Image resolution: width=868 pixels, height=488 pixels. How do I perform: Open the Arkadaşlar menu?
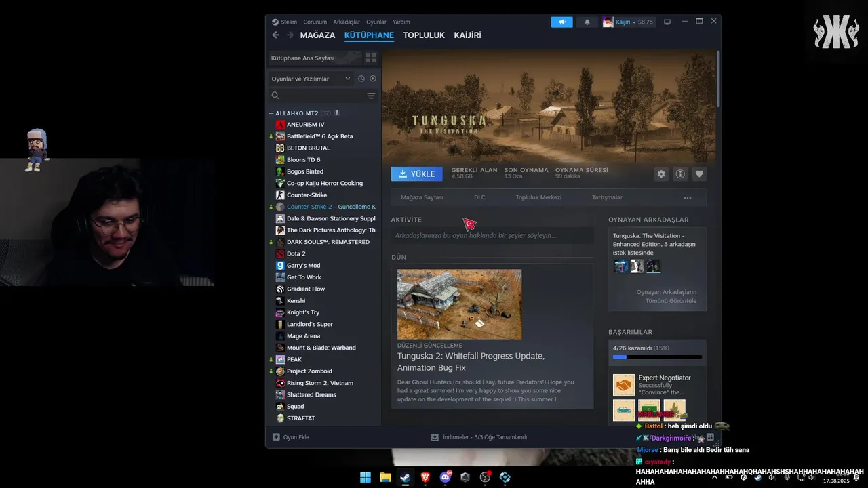point(347,22)
